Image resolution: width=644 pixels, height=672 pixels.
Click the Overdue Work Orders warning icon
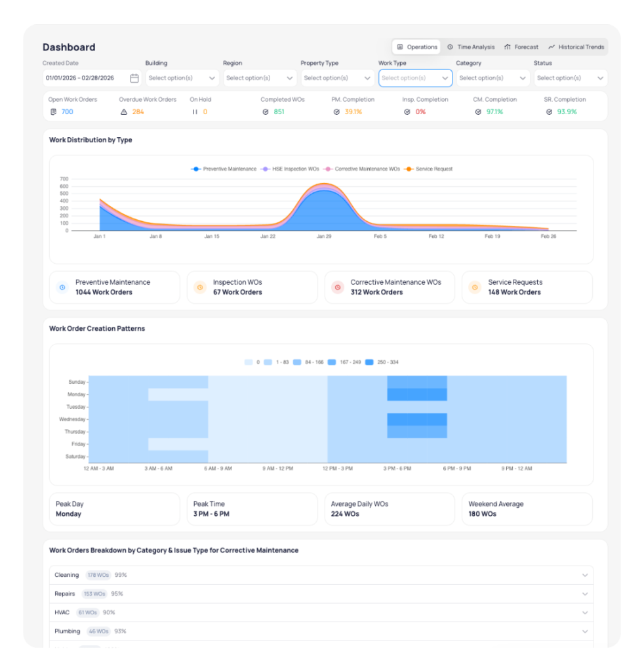pos(124,112)
